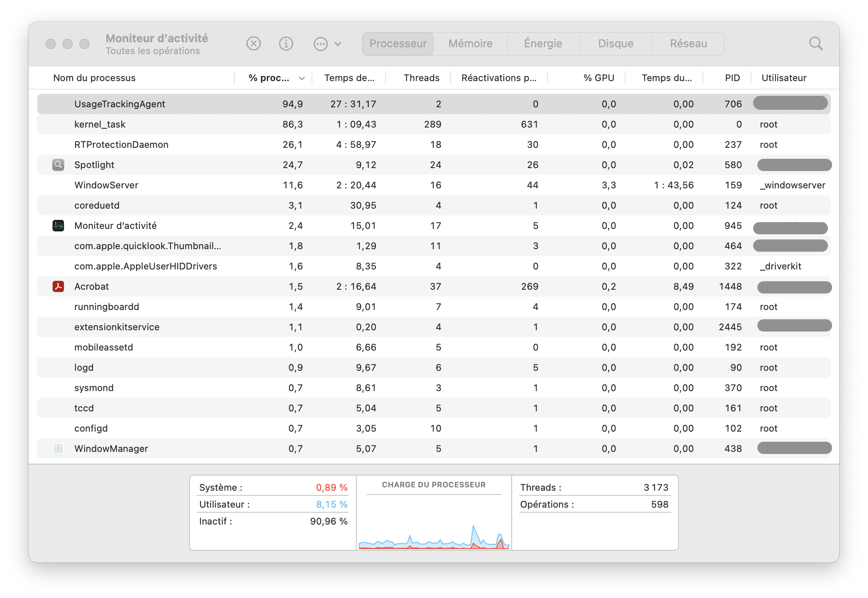Open the search magnifier icon
The height and width of the screenshot is (598, 868).
coord(815,43)
